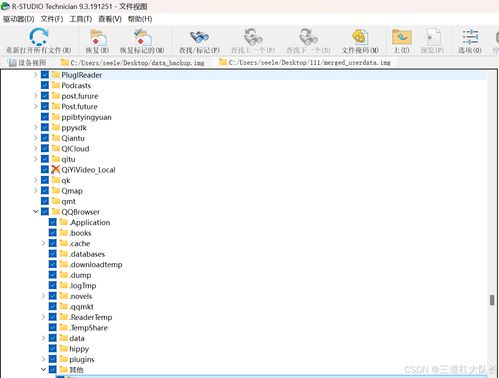499x378 pixels.
Task: Uncheck the .qqmkt checkbox
Action: [x=53, y=306]
